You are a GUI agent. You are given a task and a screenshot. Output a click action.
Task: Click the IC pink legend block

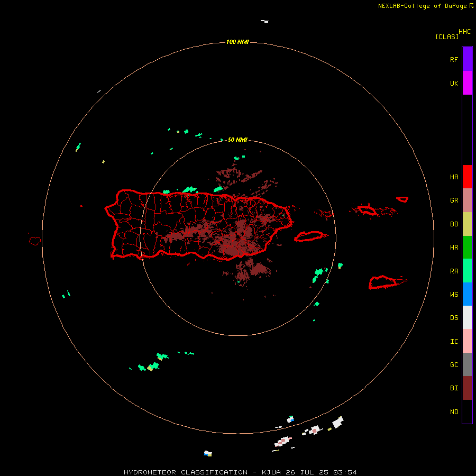(467, 341)
